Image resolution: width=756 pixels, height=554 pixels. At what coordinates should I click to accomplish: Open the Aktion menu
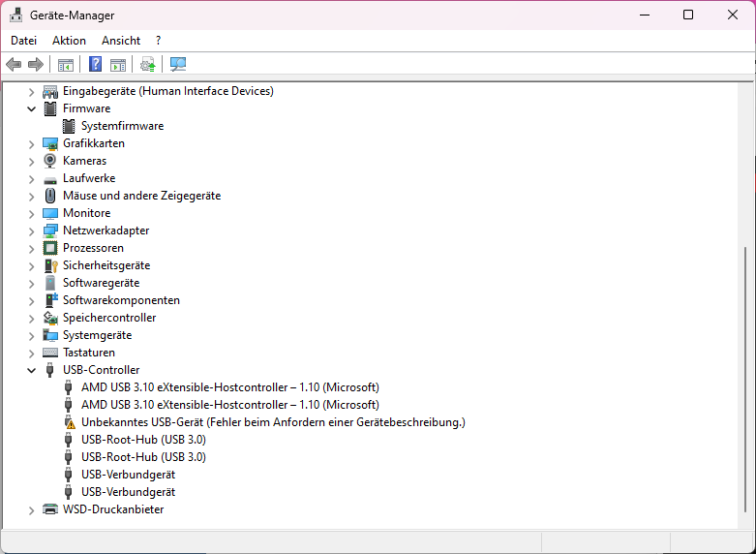69,41
